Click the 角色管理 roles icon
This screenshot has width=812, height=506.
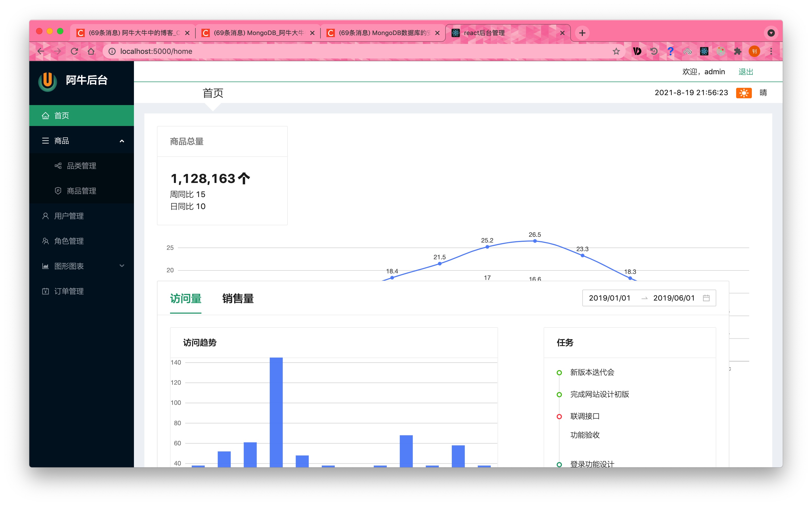point(46,241)
